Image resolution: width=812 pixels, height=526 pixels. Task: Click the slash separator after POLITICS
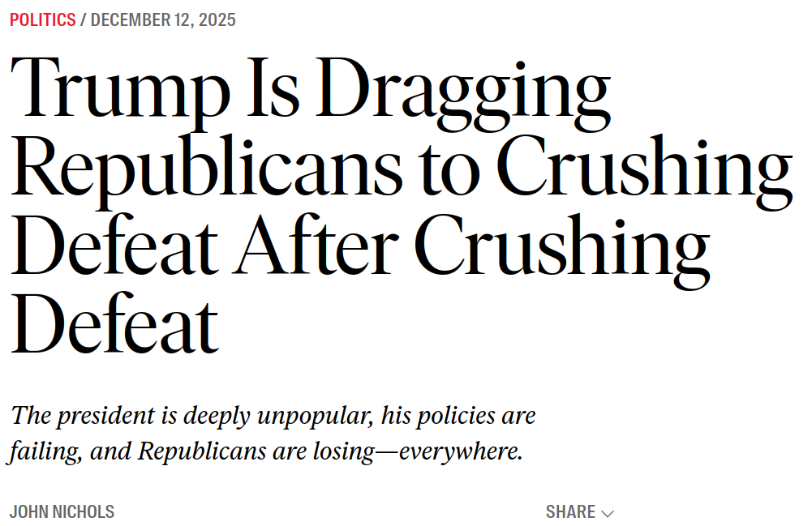pyautogui.click(x=84, y=20)
